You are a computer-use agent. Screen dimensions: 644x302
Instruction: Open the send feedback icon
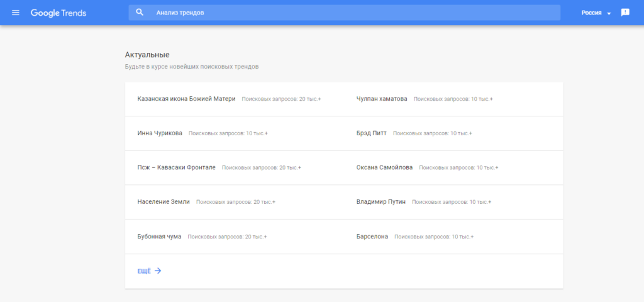625,13
